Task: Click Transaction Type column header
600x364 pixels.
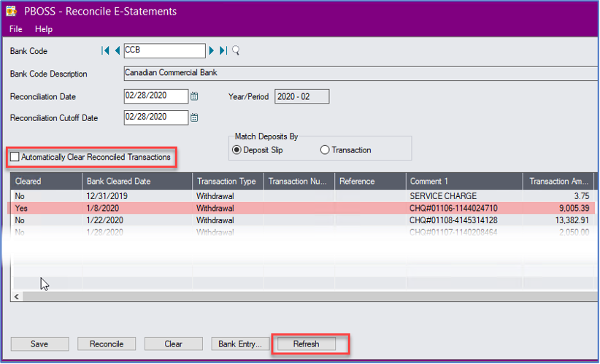Action: pos(228,181)
